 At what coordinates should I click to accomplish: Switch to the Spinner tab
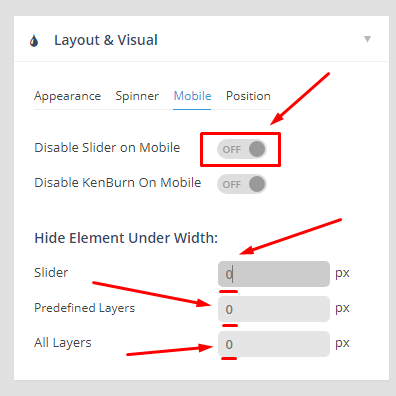coord(137,96)
